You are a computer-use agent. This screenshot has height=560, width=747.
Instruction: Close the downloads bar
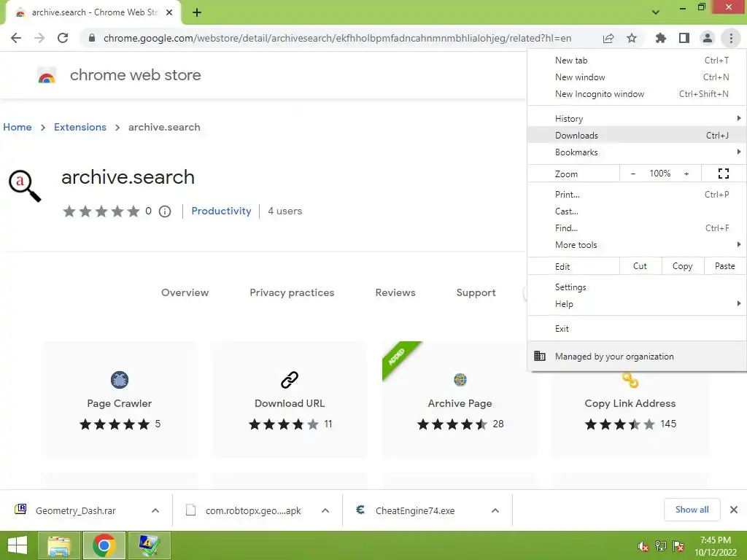734,510
